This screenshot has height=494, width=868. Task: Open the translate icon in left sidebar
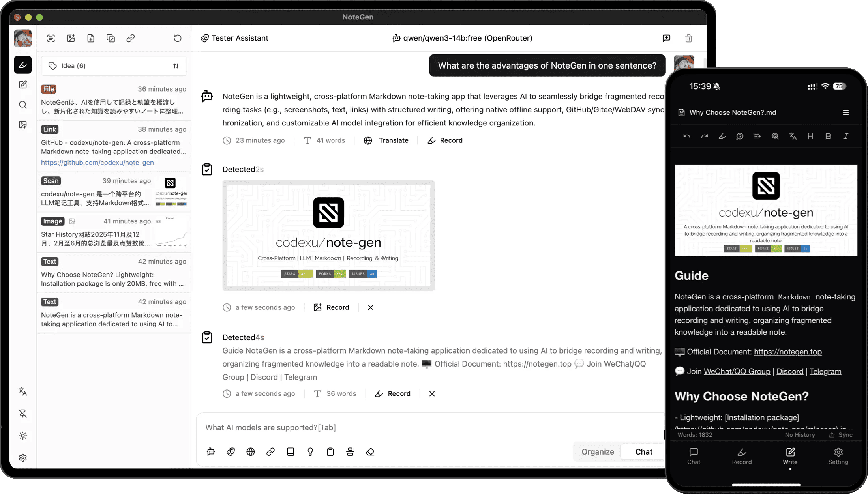point(23,391)
